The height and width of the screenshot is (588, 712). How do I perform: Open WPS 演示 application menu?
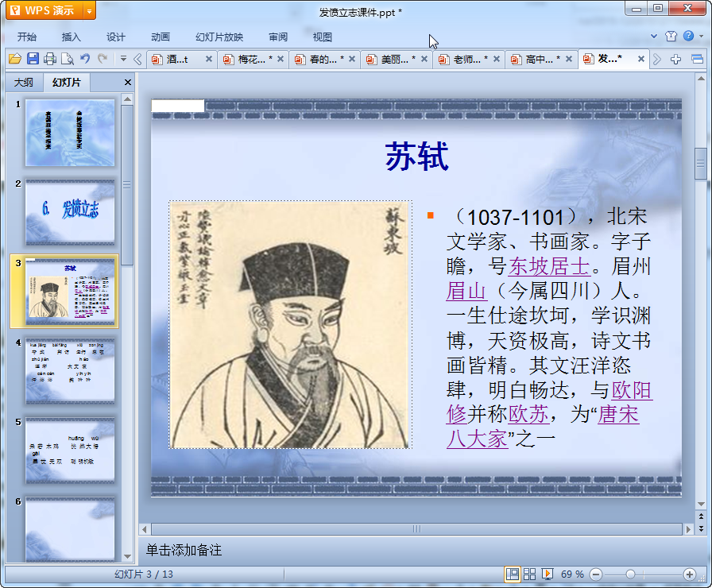point(44,10)
